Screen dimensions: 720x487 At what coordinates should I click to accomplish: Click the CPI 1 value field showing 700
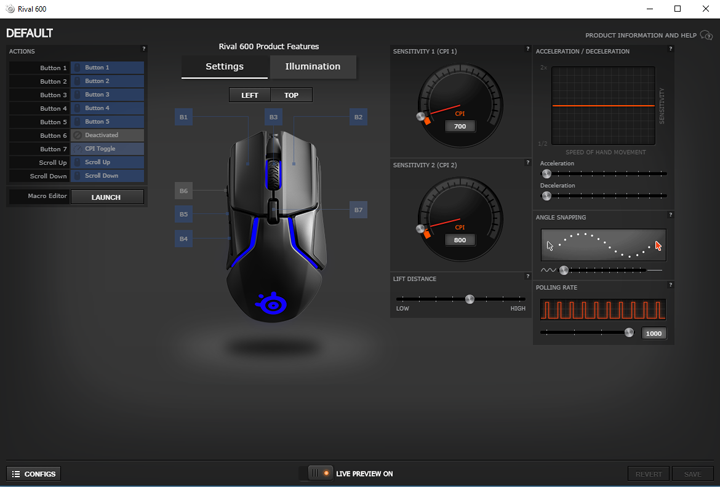tap(460, 127)
